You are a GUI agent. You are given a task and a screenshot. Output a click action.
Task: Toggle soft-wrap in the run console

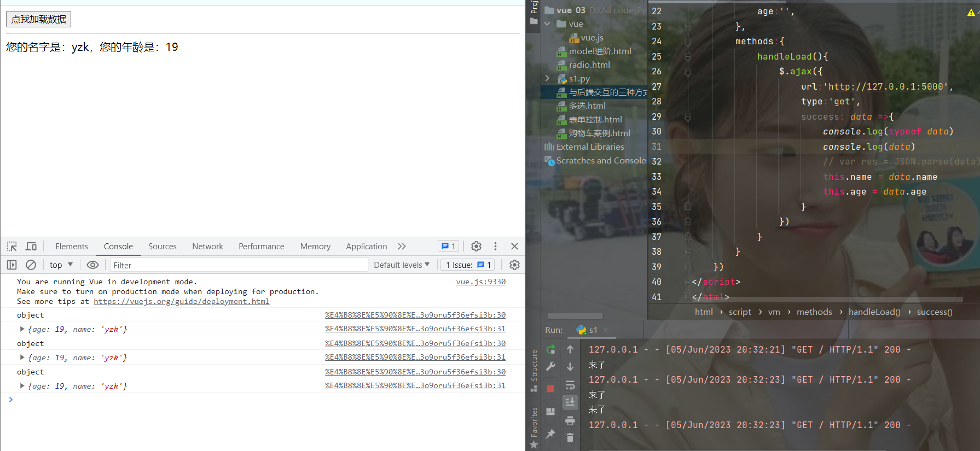570,385
